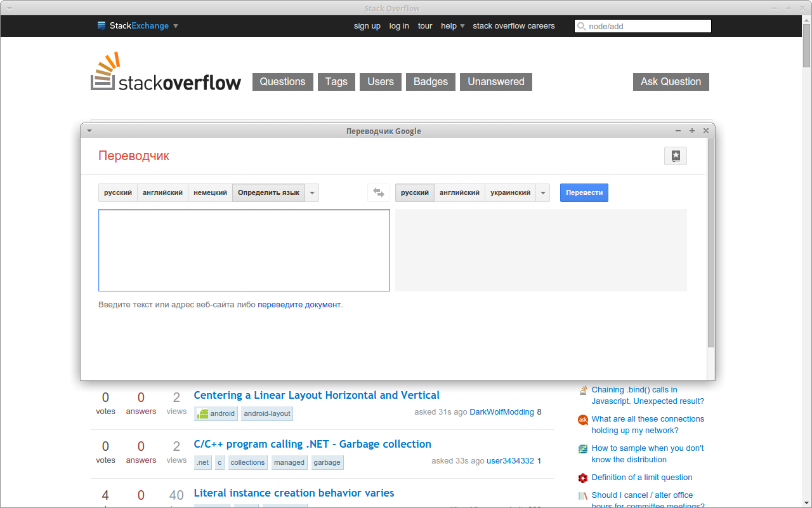Click the Stack Overflow logo
812x508 pixels.
pyautogui.click(x=166, y=72)
